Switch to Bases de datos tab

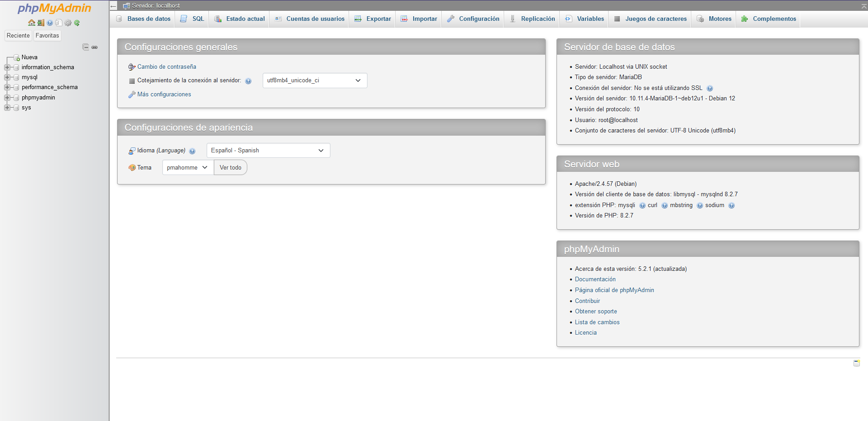[143, 19]
